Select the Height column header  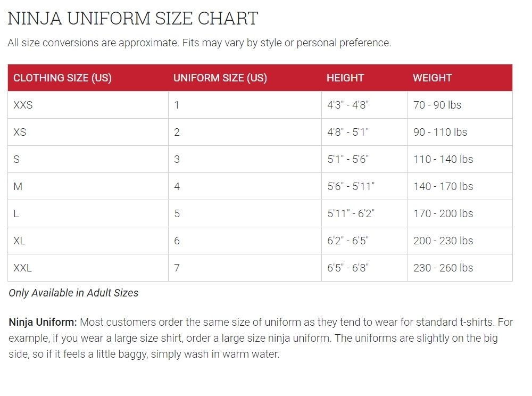345,78
